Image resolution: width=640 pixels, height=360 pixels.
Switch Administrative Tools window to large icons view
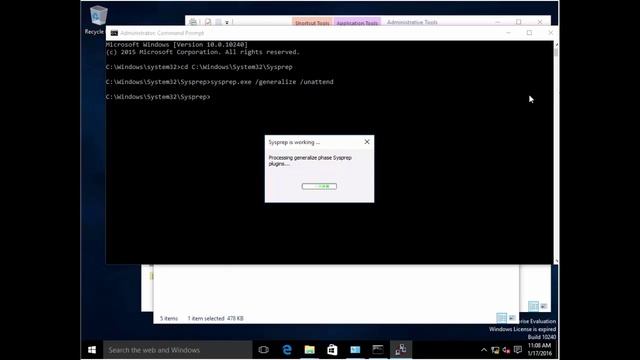(x=544, y=306)
